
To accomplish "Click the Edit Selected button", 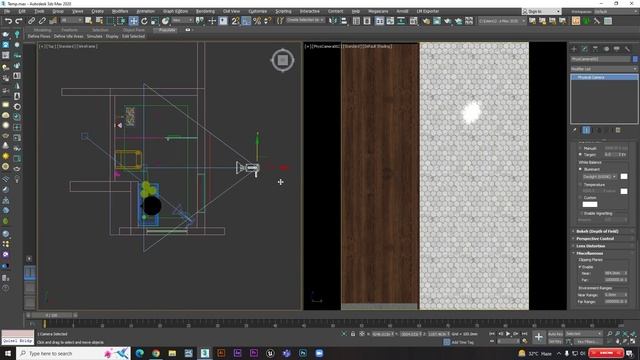I will point(133,36).
